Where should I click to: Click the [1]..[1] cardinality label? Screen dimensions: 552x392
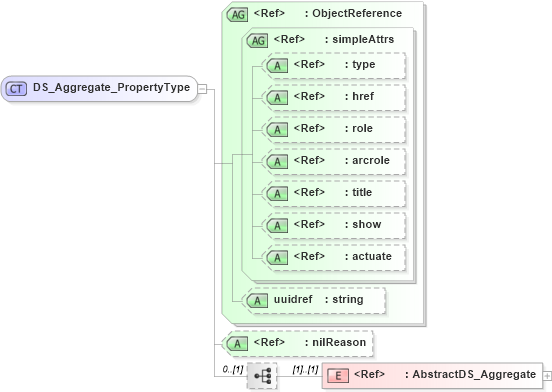click(305, 369)
